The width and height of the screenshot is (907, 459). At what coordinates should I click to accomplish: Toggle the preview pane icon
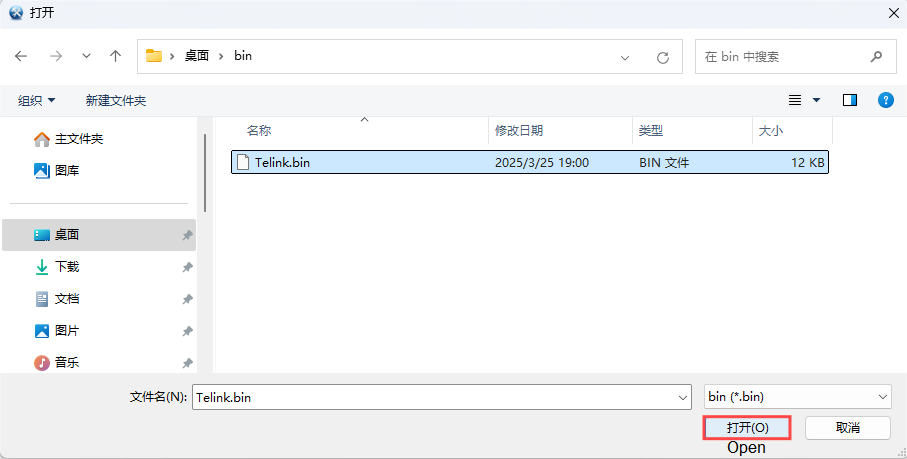pyautogui.click(x=850, y=101)
